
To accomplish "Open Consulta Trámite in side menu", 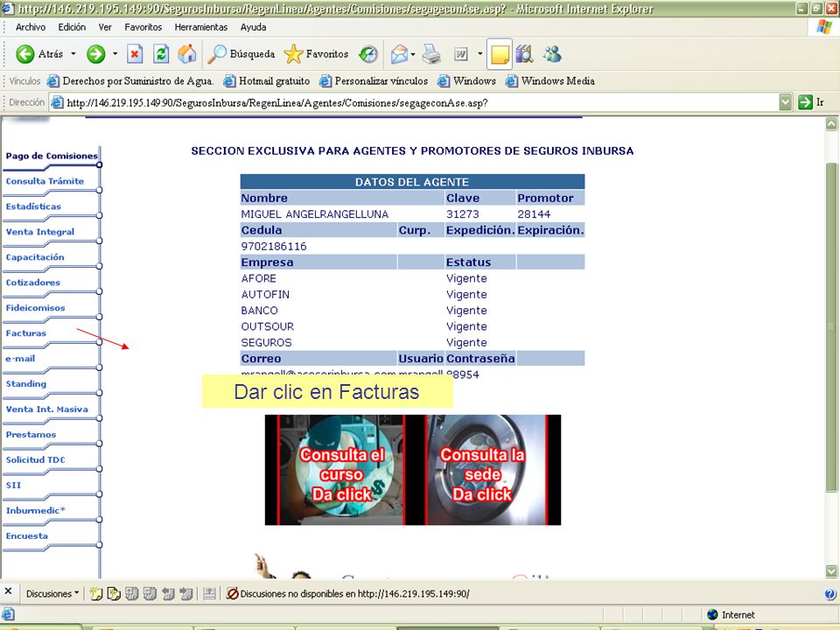I will click(x=45, y=181).
